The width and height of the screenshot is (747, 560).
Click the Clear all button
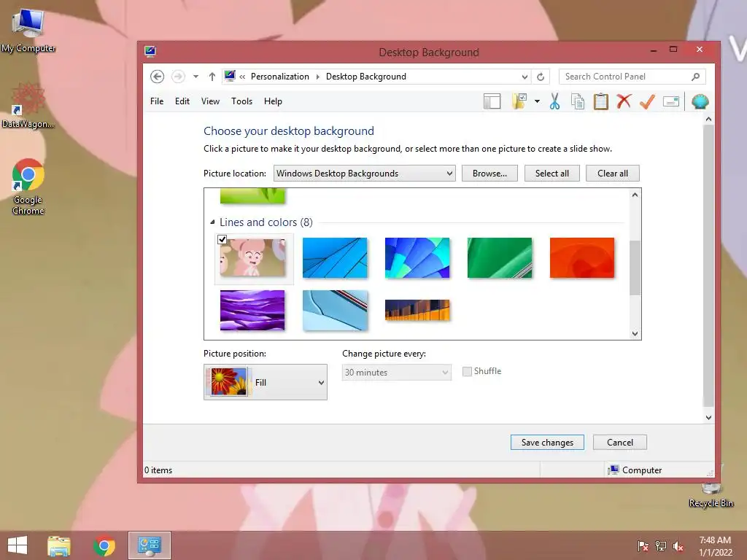point(612,174)
